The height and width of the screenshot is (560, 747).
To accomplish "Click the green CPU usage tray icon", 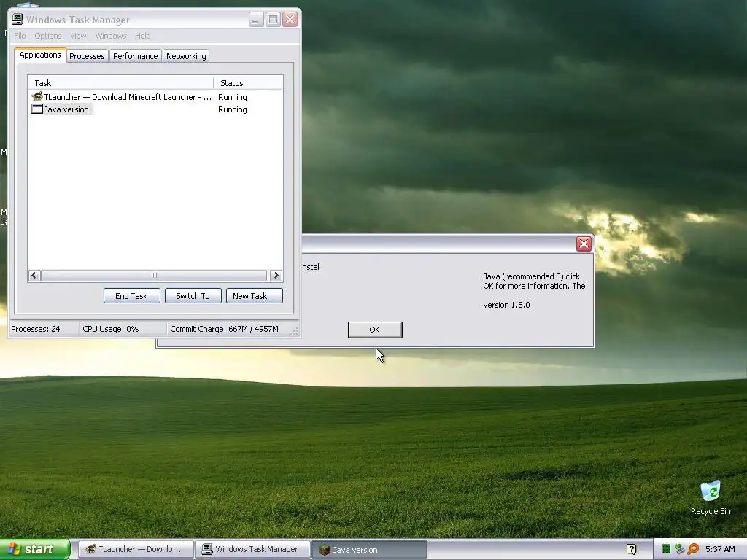I will (x=667, y=549).
